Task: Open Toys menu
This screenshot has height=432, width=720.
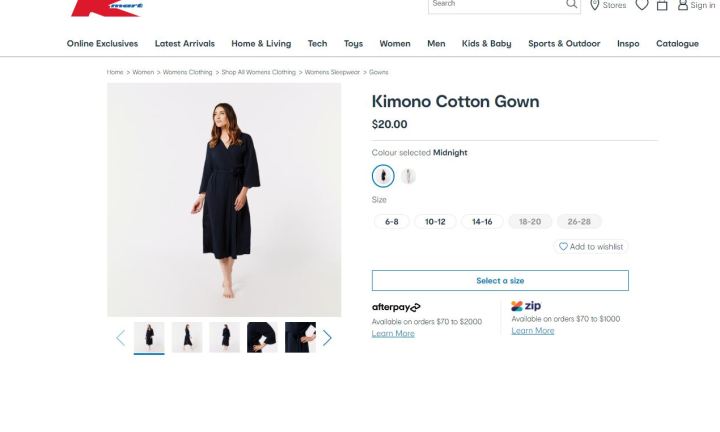Action: click(x=353, y=44)
